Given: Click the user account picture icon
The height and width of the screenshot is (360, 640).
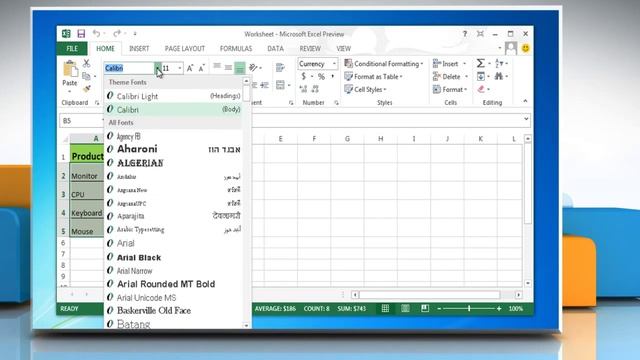Looking at the screenshot, I should pos(511,48).
